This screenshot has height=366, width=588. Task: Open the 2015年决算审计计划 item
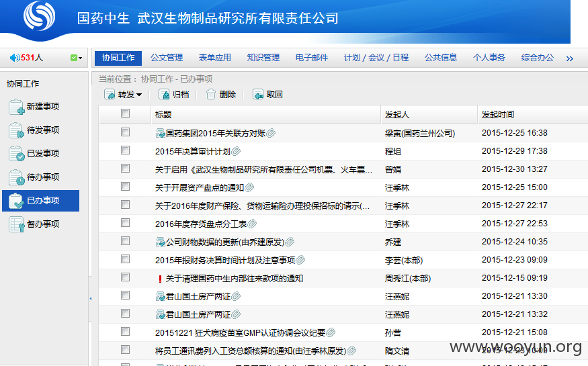tap(192, 152)
